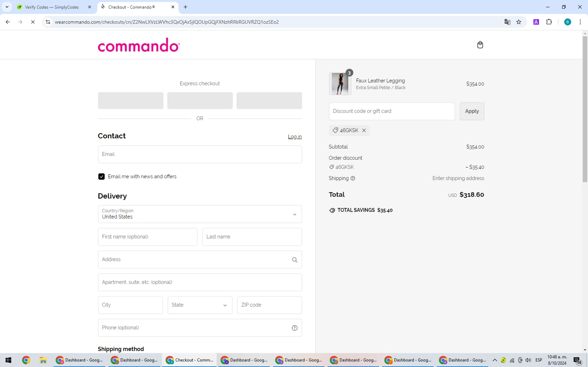Open the Google Translate icon in address bar
This screenshot has width=588, height=367.
point(507,22)
